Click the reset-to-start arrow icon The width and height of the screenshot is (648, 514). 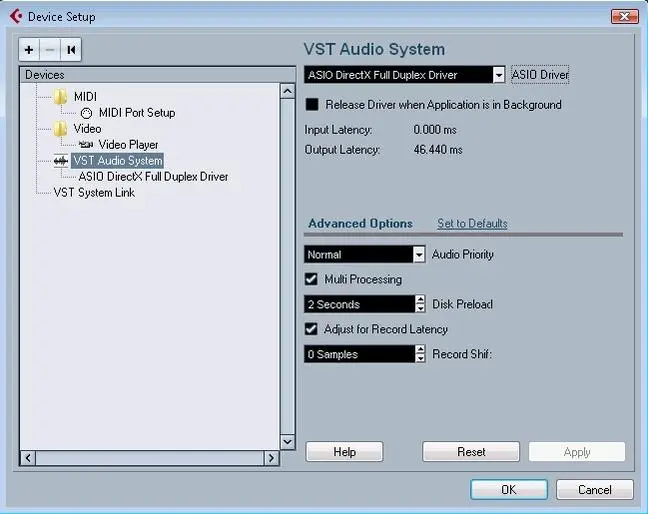pyautogui.click(x=70, y=49)
